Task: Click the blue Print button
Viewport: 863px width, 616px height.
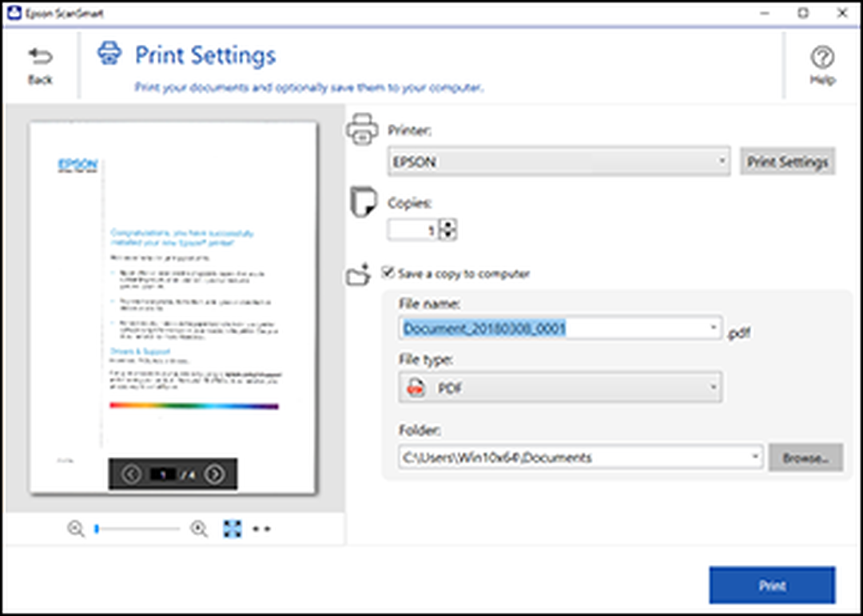Action: tap(772, 585)
